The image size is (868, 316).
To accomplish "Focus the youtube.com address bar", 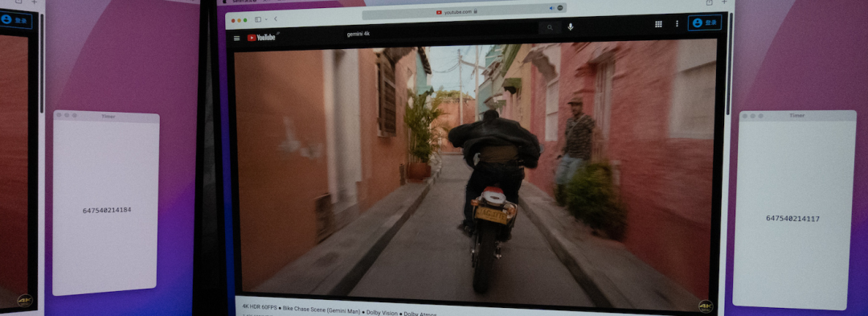I will tap(464, 10).
